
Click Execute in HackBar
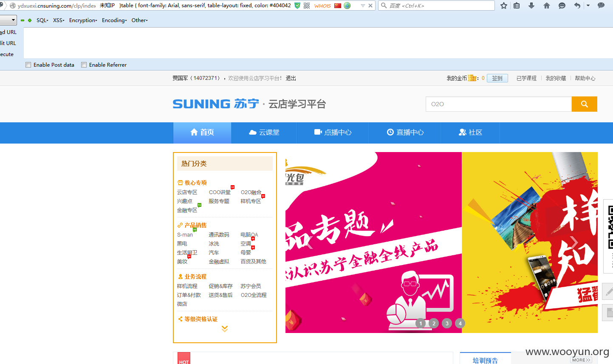7,54
